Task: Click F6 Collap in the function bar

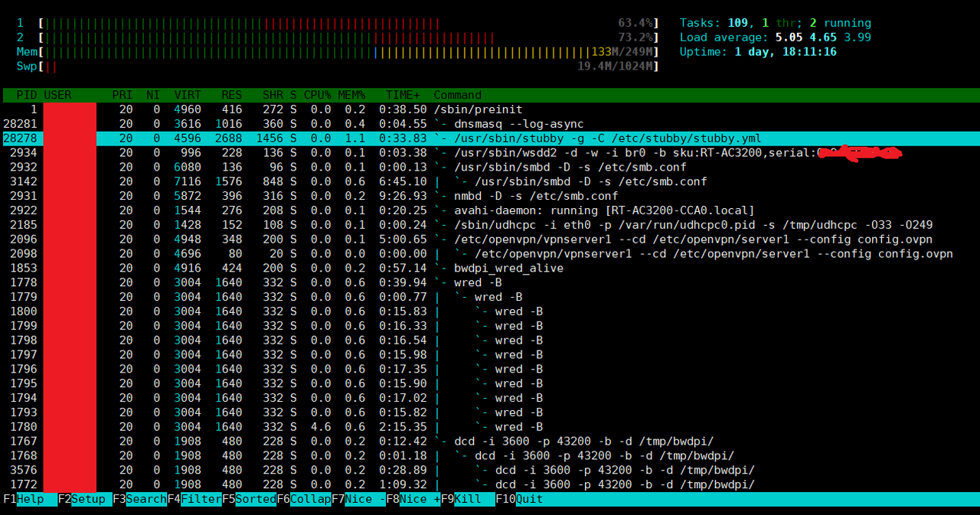Action: coord(304,499)
